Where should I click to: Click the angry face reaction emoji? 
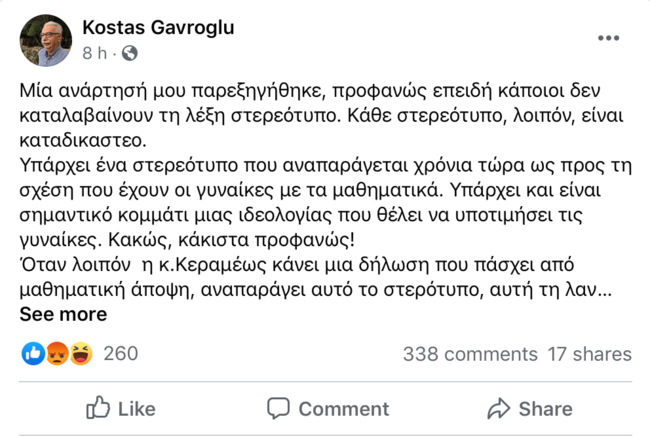point(57,353)
